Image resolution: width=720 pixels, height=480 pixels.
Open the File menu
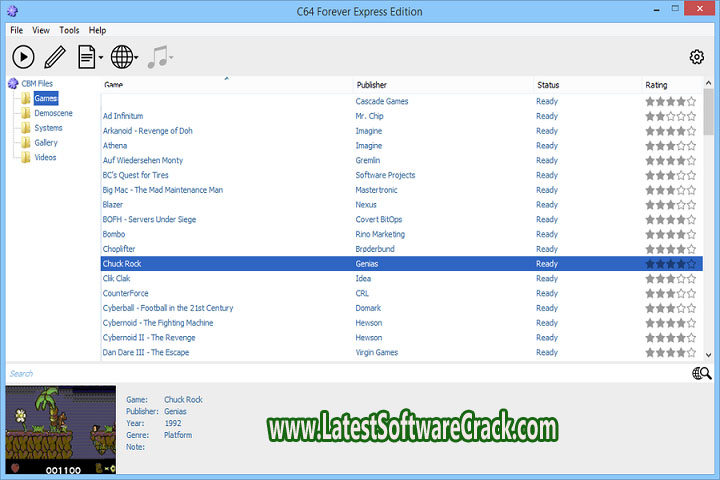(x=17, y=30)
